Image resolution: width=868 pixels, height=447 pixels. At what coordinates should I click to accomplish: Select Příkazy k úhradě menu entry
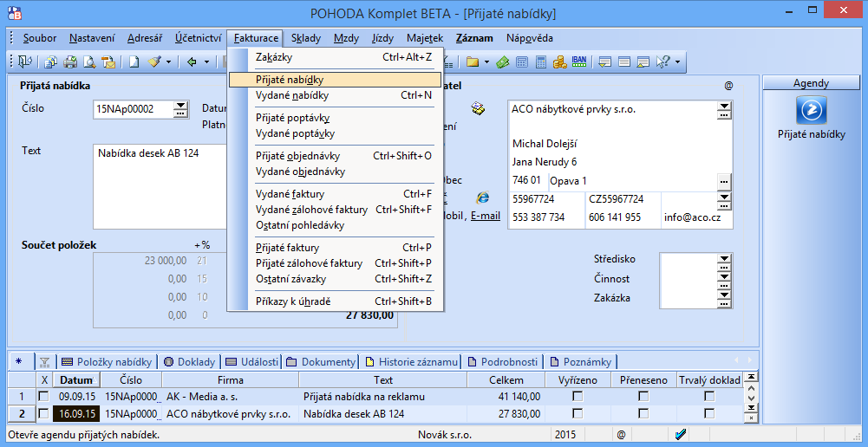click(335, 301)
